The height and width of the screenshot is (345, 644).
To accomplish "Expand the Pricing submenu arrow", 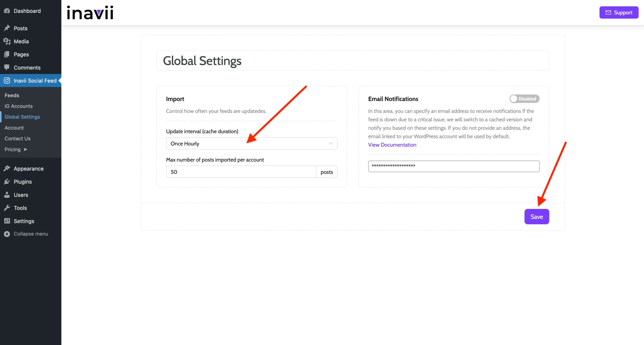I will (x=25, y=149).
